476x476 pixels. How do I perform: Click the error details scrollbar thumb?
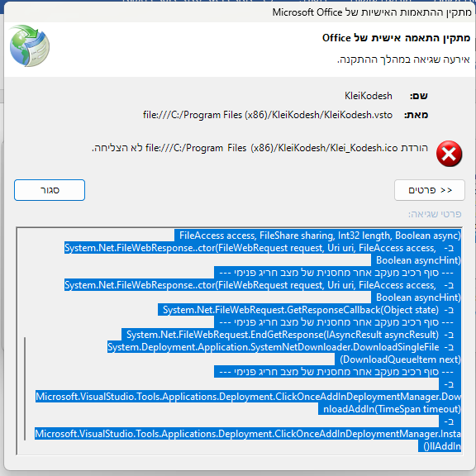pyautogui.click(x=25, y=388)
